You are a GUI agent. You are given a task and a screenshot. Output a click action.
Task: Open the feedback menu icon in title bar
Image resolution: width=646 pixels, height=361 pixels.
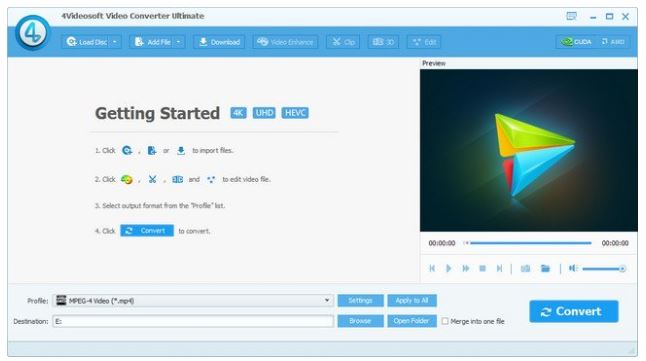pyautogui.click(x=571, y=16)
